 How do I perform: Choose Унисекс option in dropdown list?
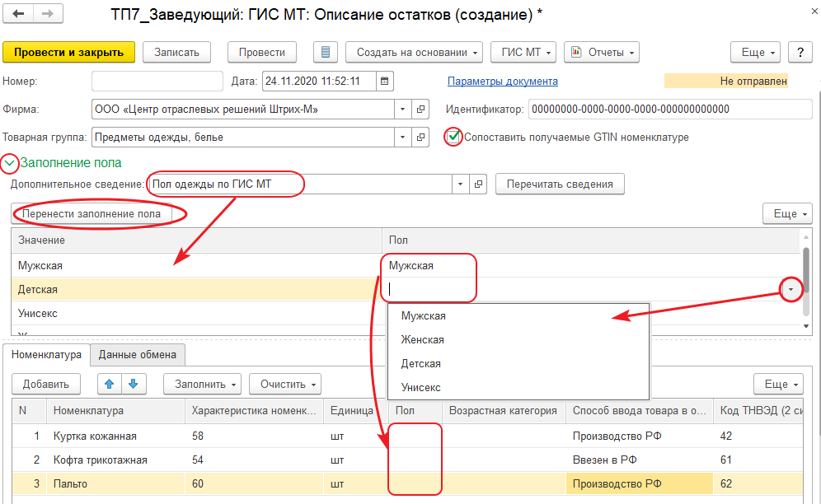420,387
